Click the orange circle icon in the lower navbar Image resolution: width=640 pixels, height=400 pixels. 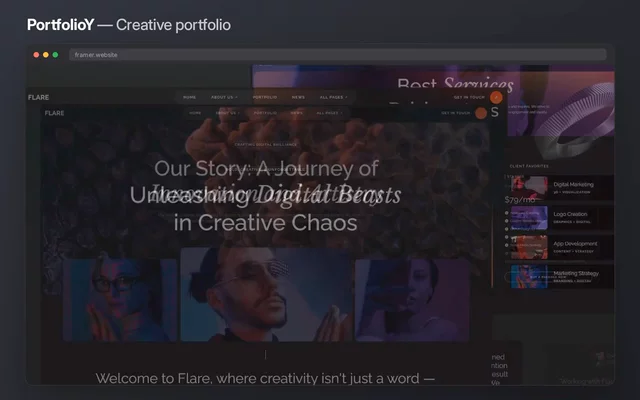pyautogui.click(x=481, y=113)
